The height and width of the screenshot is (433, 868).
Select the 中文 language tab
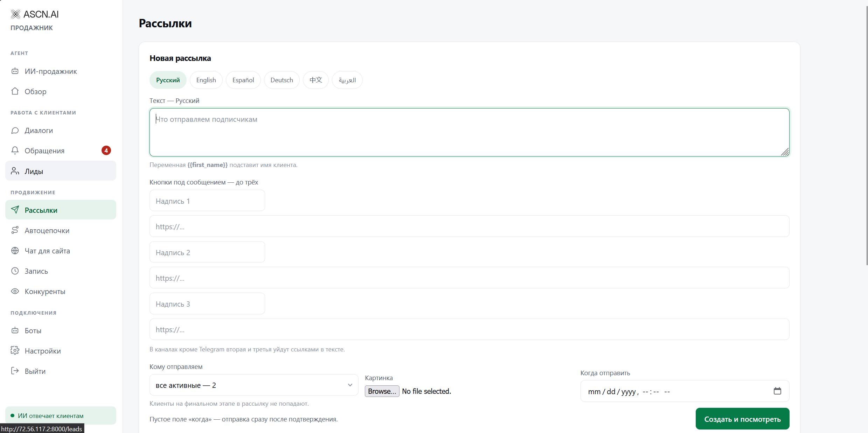tap(316, 80)
